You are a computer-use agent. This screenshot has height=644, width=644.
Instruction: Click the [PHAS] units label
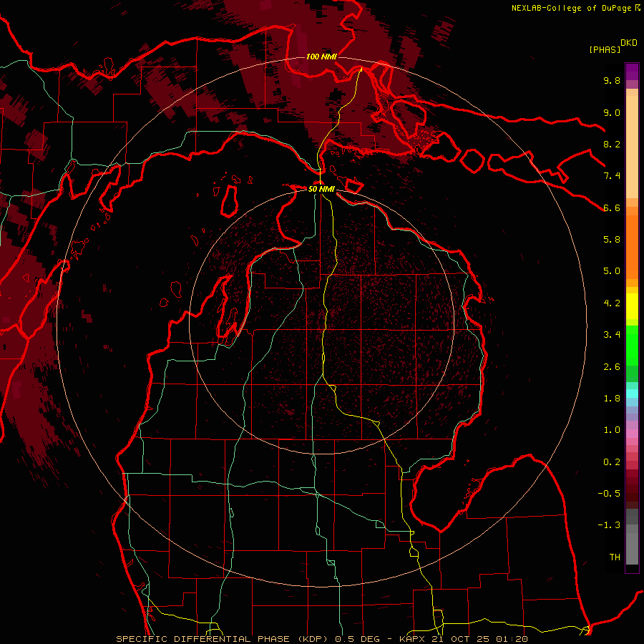click(605, 49)
